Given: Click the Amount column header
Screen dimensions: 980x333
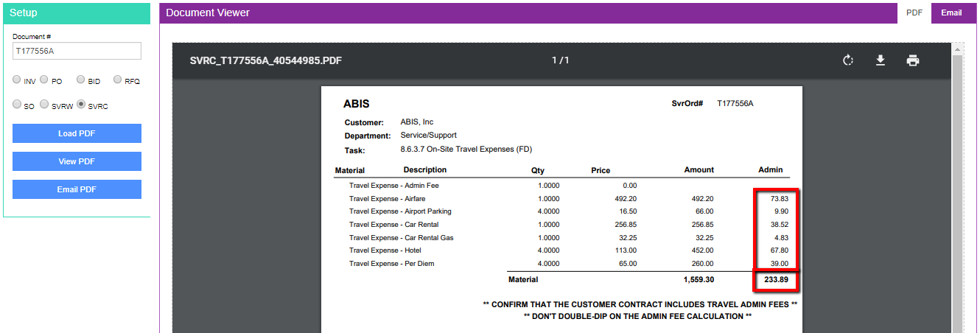Looking at the screenshot, I should [x=699, y=170].
